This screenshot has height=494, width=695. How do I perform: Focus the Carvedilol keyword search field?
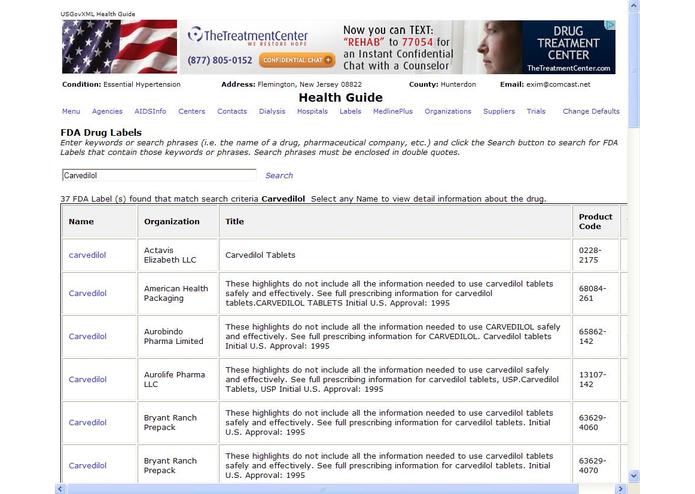(x=159, y=175)
